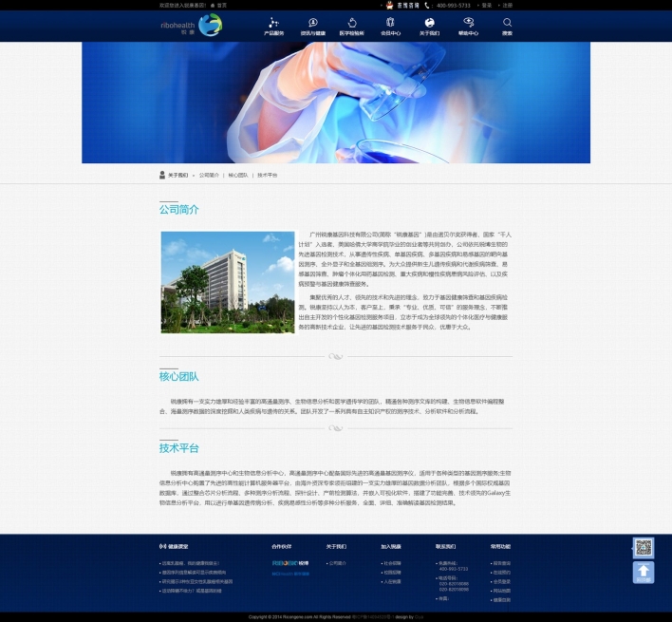
Task: Click the 搜索 magnifier icon
Action: [507, 26]
